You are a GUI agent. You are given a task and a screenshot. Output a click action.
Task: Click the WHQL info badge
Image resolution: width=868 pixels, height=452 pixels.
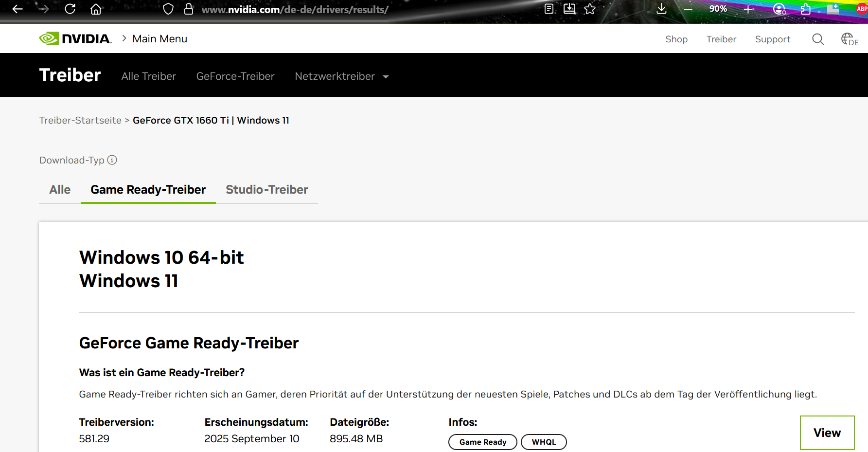pos(544,442)
